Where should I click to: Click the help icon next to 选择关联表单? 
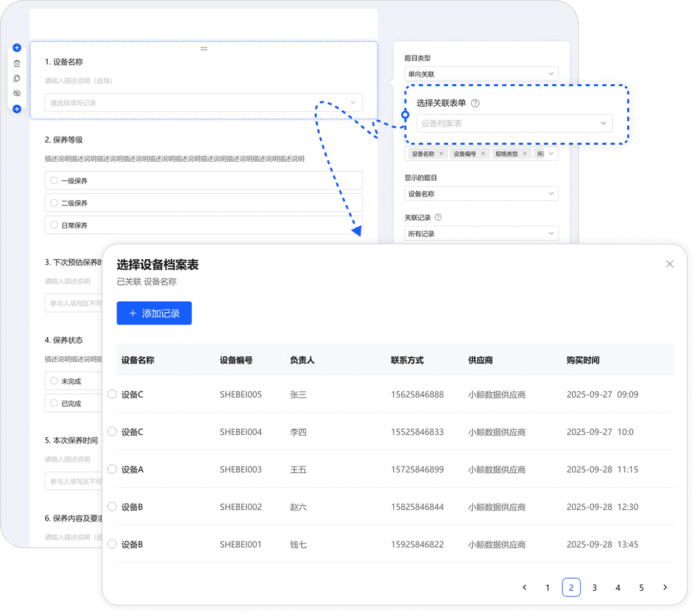pyautogui.click(x=475, y=103)
